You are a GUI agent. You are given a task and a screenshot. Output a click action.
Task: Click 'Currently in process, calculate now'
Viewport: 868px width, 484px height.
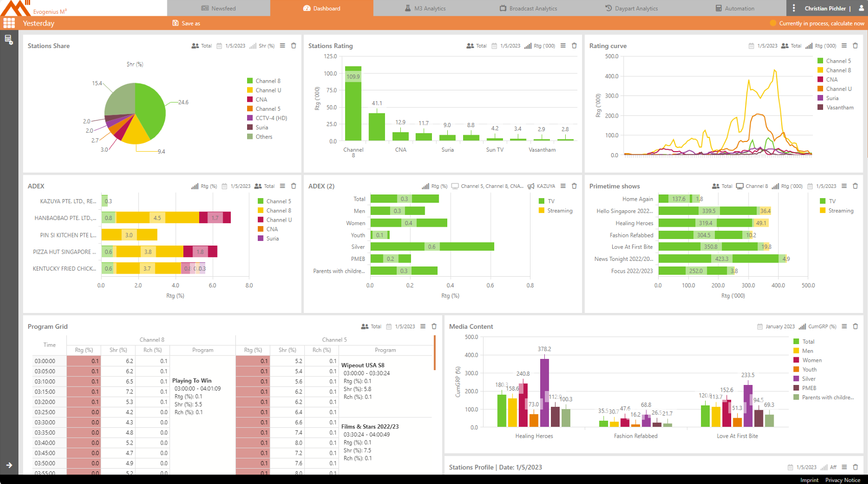coord(822,23)
